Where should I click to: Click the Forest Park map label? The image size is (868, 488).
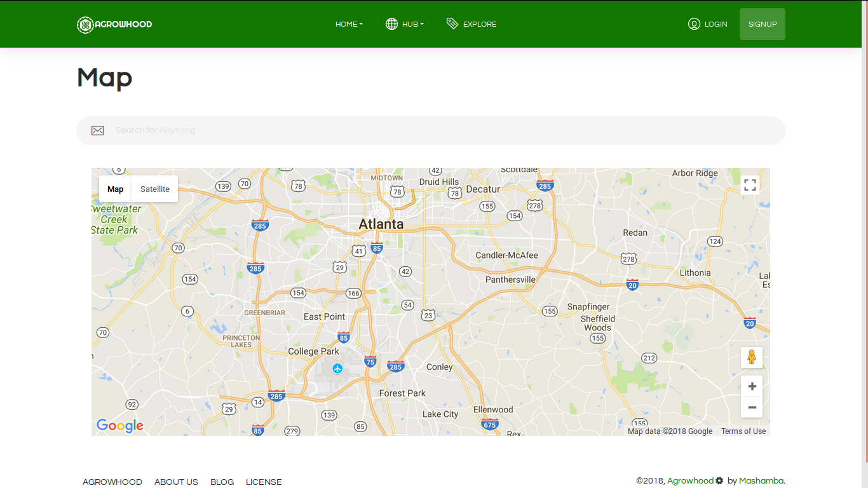(x=402, y=393)
